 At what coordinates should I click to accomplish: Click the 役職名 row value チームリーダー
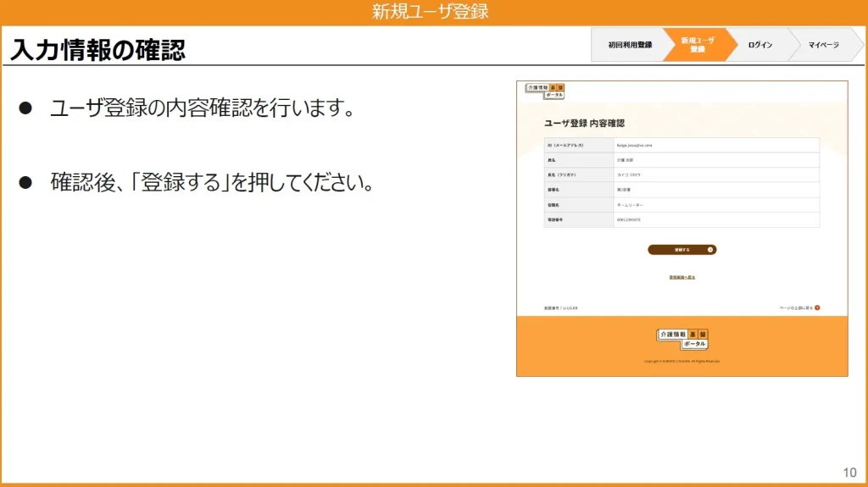coord(631,205)
